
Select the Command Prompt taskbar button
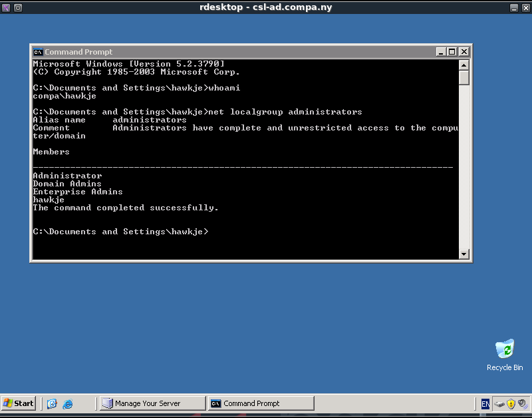(x=260, y=403)
